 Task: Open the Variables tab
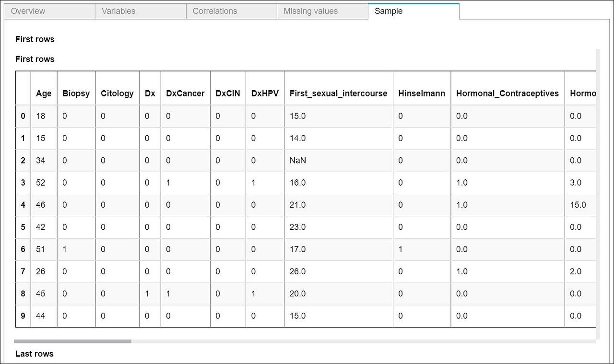[118, 11]
